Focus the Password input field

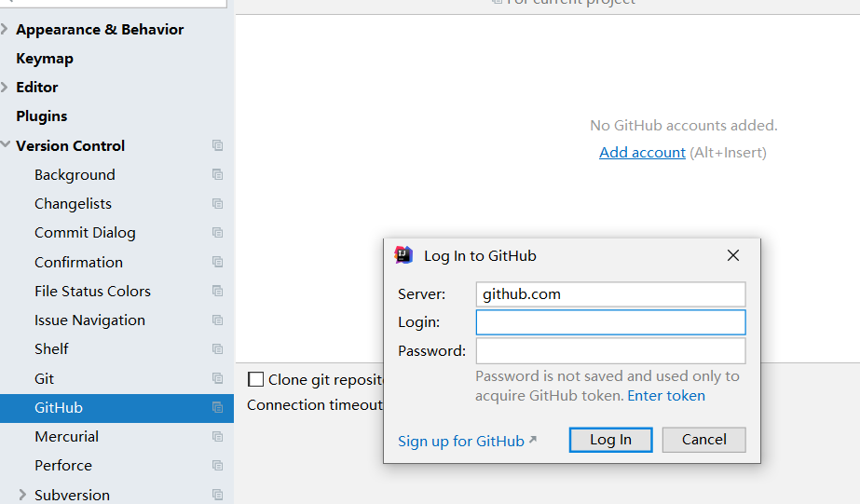pos(610,351)
